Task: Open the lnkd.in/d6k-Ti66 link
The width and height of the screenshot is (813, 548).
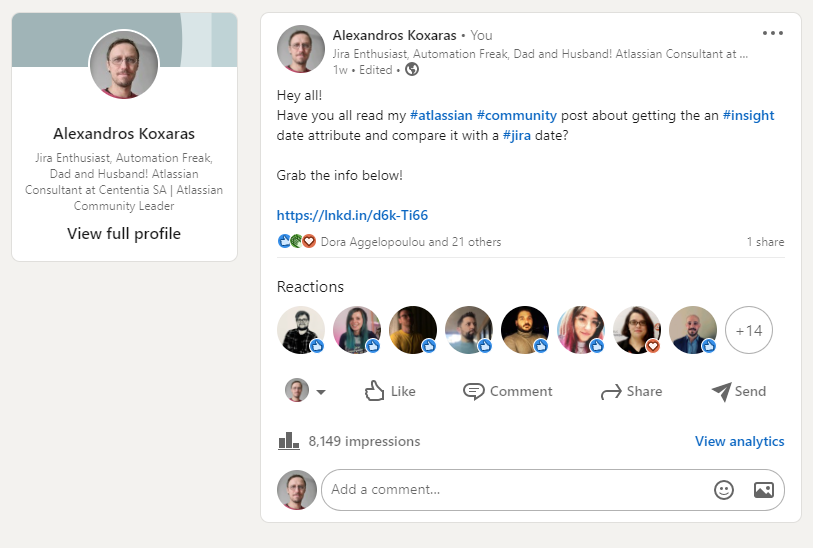Action: coord(352,215)
